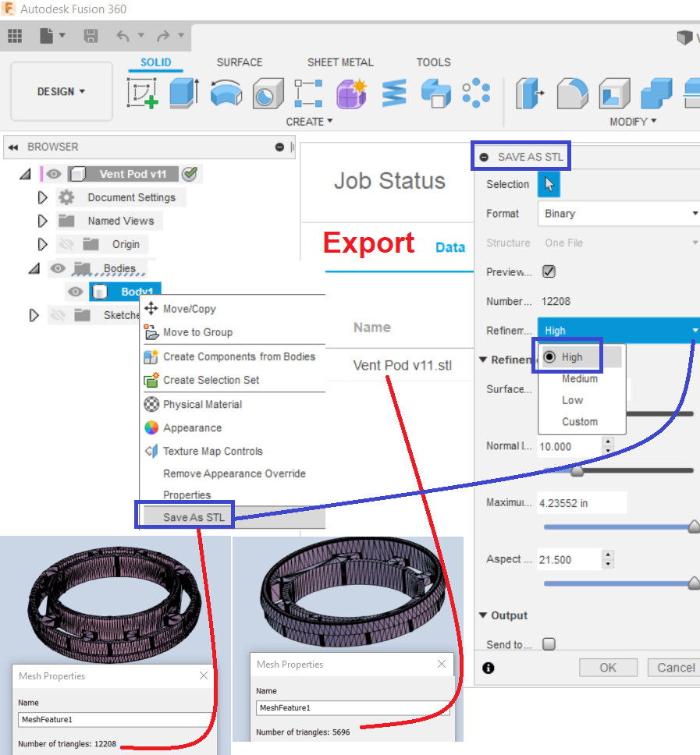Select the High refinement radio option

click(x=549, y=356)
